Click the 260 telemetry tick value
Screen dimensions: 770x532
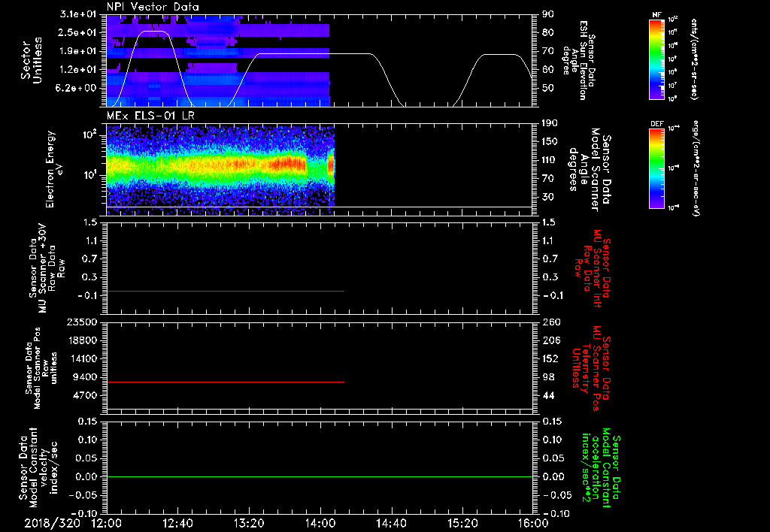tap(551, 322)
